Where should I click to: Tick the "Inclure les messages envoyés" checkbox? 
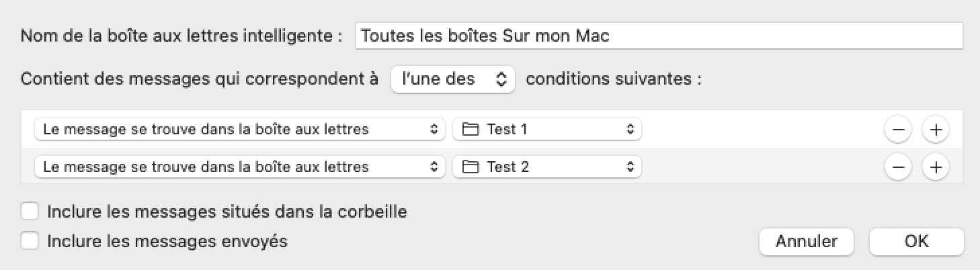coord(30,241)
